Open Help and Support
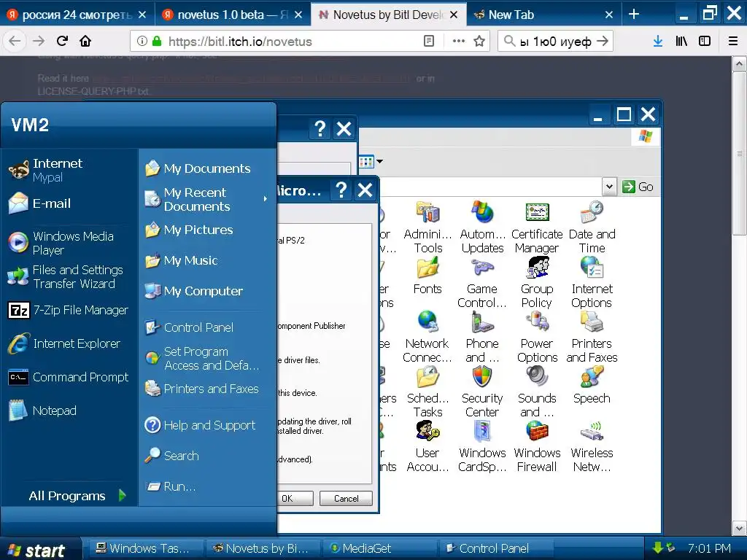Screen dimensions: 747x560 [206, 425]
